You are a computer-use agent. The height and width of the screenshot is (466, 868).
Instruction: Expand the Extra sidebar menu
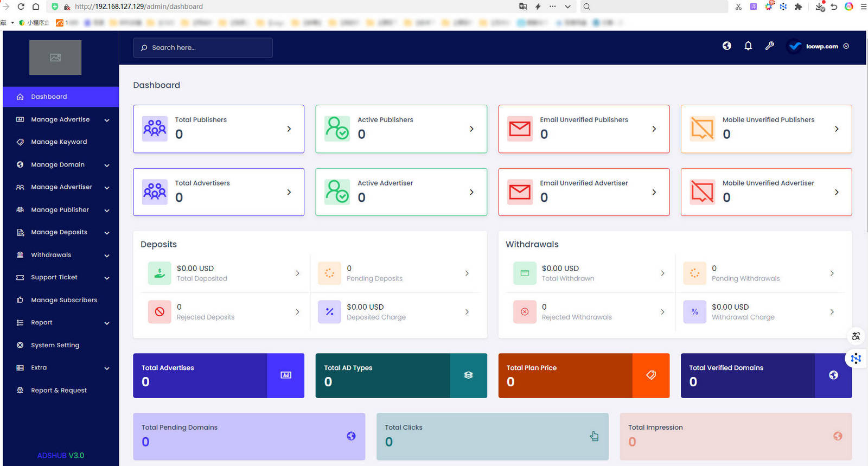tap(61, 368)
